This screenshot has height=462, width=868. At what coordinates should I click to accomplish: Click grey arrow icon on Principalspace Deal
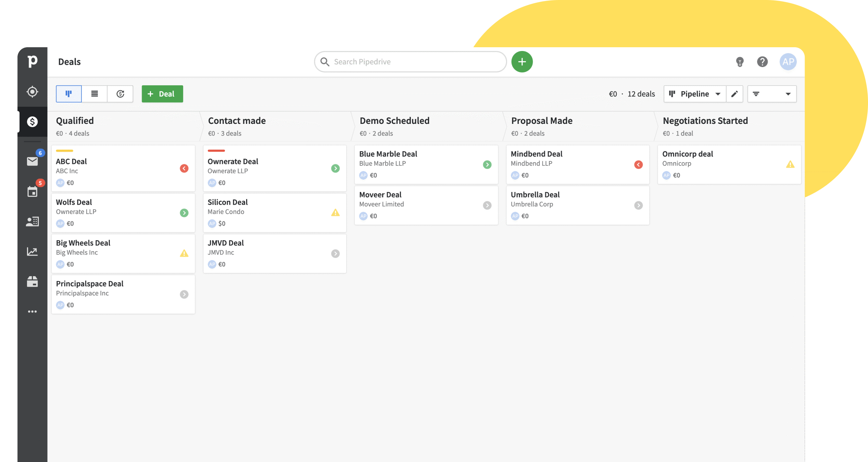click(x=184, y=294)
